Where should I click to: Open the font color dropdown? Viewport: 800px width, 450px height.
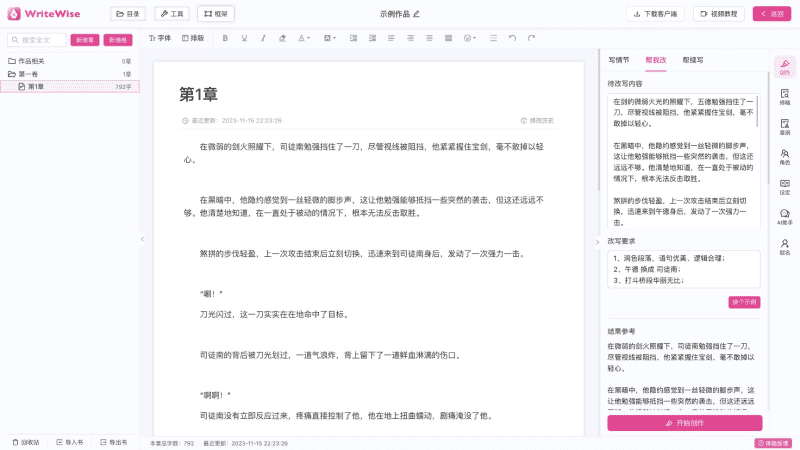306,38
